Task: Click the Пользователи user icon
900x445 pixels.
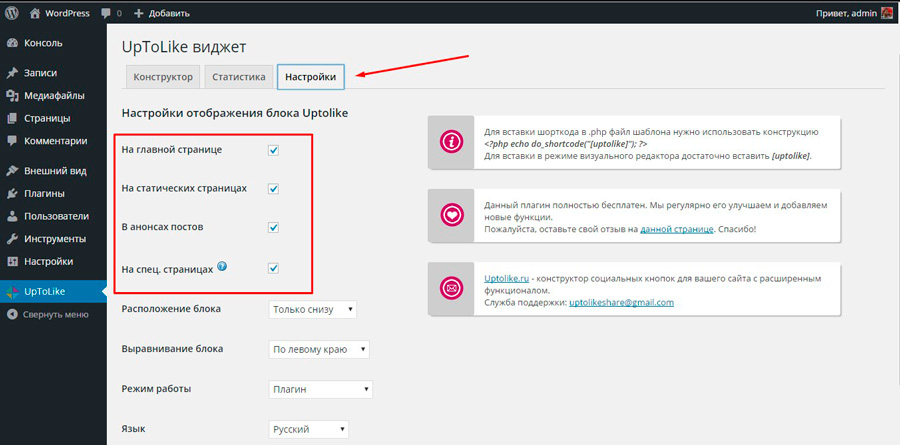Action: (x=13, y=216)
